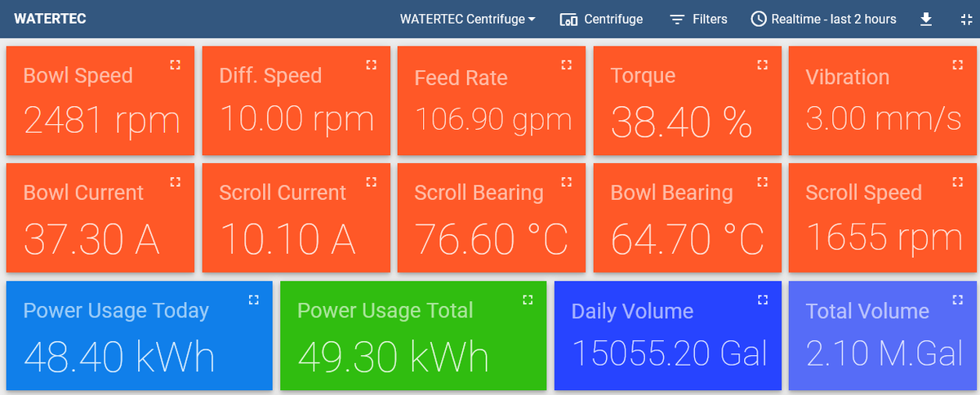Expand the Torque widget to fullscreen
Viewport: 980px width, 395px height.
coord(762,64)
